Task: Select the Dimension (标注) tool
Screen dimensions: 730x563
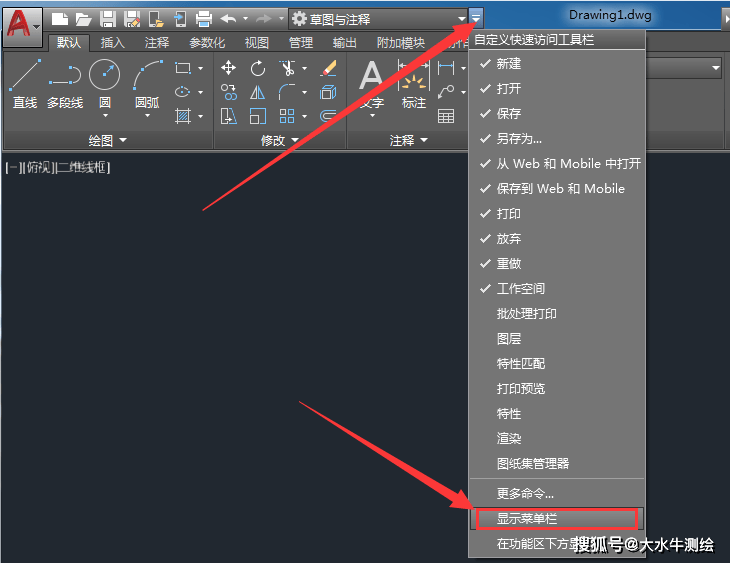Action: point(413,84)
